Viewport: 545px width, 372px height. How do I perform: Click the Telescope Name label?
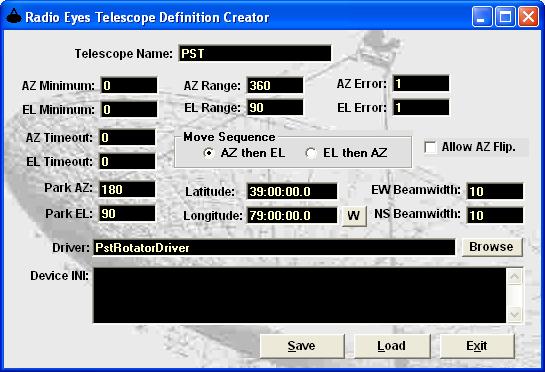tap(124, 54)
